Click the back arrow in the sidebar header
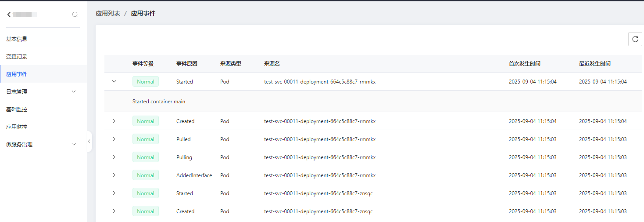This screenshot has width=644, height=222. click(x=9, y=15)
